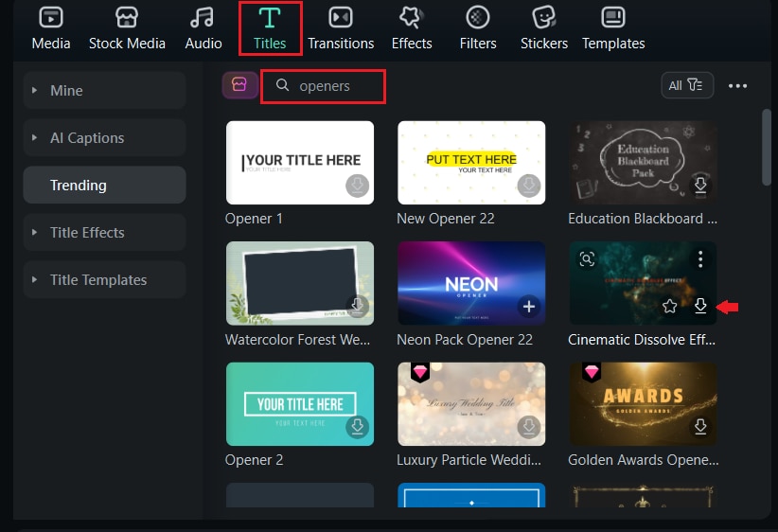Open the three-dot more options menu

coord(737,86)
